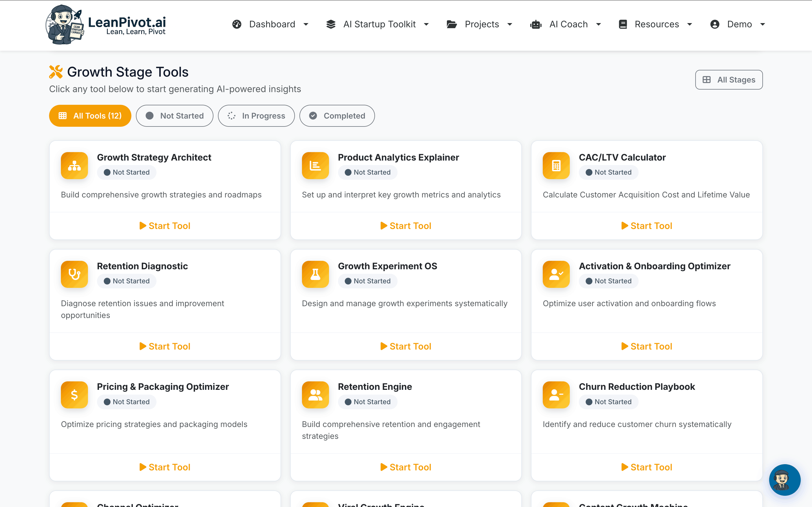Open the Dashboard menu
Viewport: 812px width, 507px height.
[x=271, y=24]
